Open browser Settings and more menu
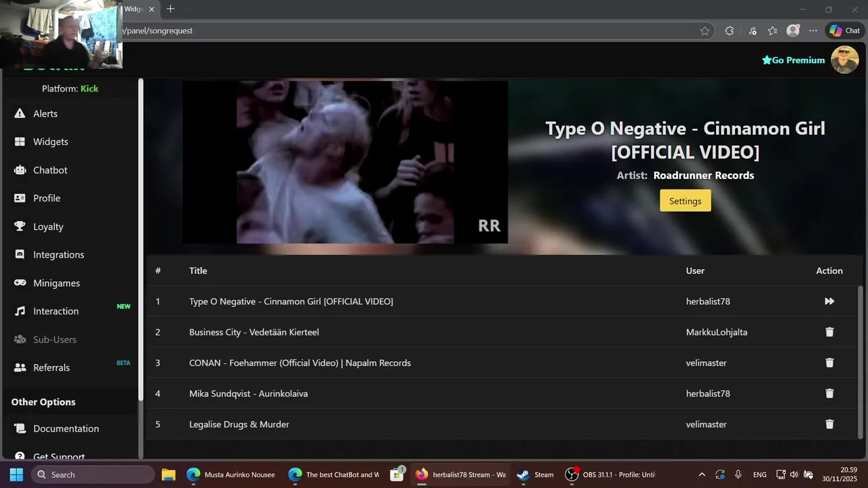This screenshot has height=488, width=868. coord(813,30)
